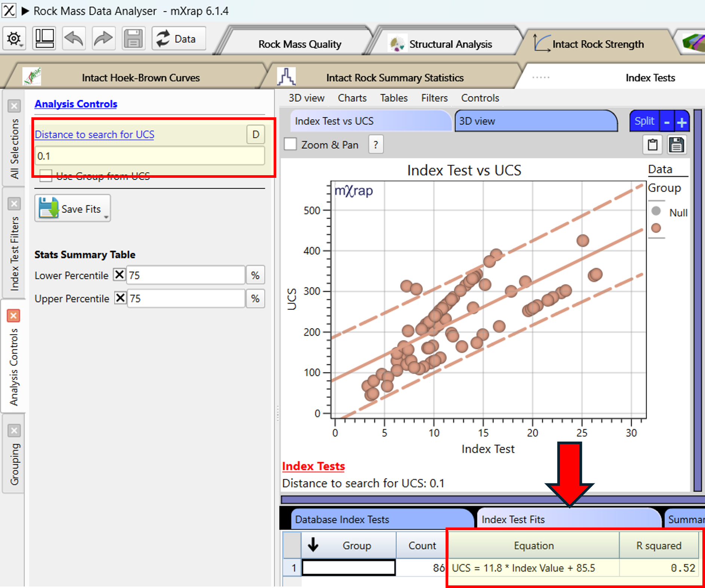Click the Distance to search for UCS link
This screenshot has height=588, width=705.
click(95, 134)
